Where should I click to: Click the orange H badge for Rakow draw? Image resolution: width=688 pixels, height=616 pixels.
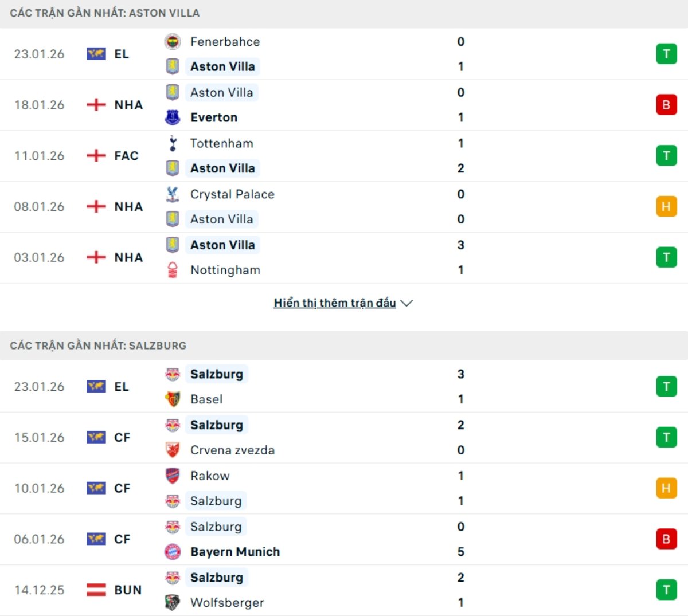click(666, 488)
